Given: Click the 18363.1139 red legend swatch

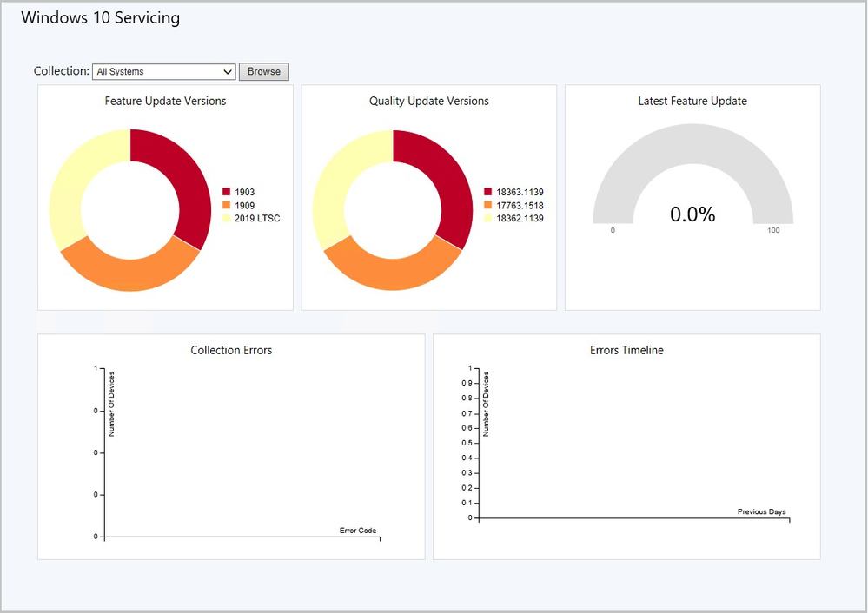Looking at the screenshot, I should [x=487, y=191].
